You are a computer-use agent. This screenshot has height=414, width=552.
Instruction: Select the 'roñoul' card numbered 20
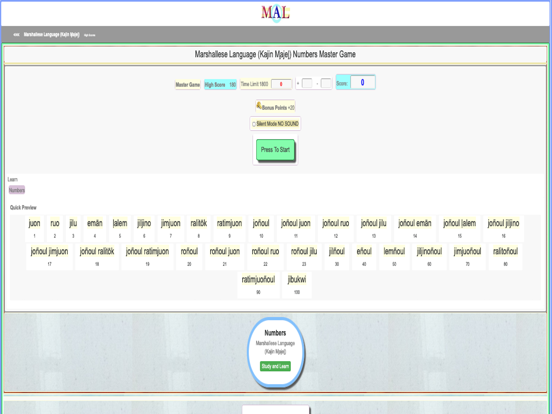(189, 257)
